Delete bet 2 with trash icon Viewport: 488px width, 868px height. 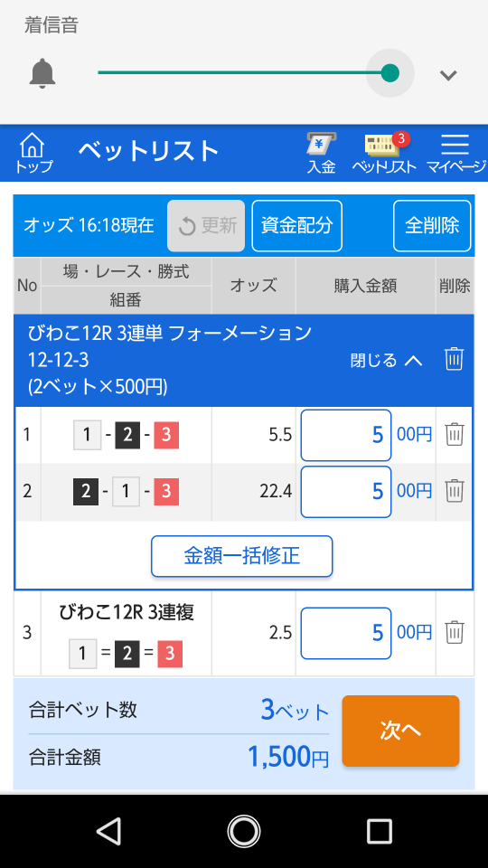(x=455, y=490)
